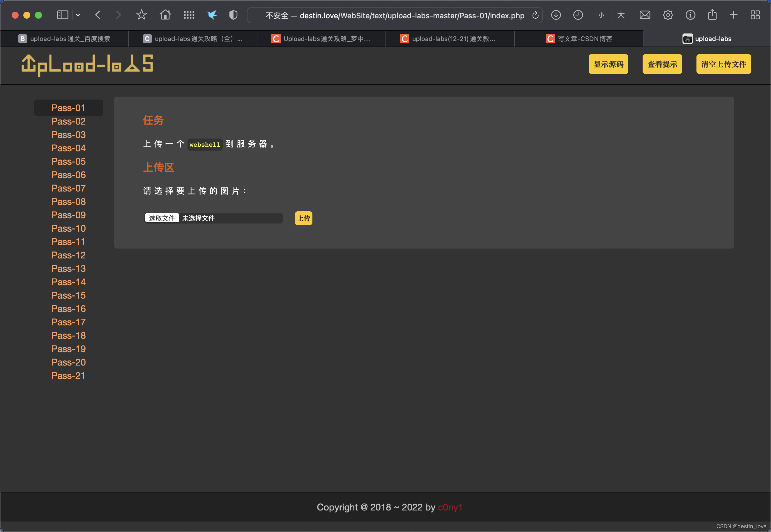This screenshot has height=532, width=771.
Task: Switch to the 写文章-CSDN博客 tab
Action: (x=579, y=39)
